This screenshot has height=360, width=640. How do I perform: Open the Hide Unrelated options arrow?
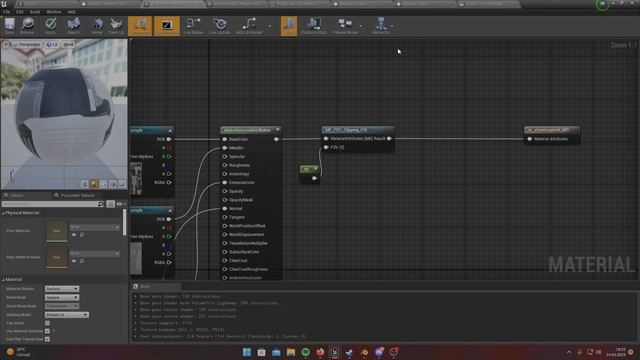coord(269,26)
